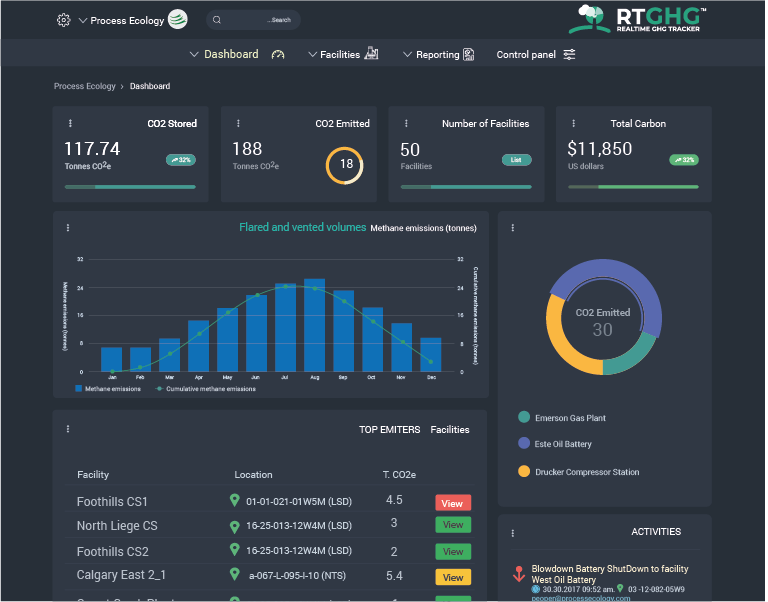
Task: Open the CO2 Stored card options menu
Action: (71, 123)
